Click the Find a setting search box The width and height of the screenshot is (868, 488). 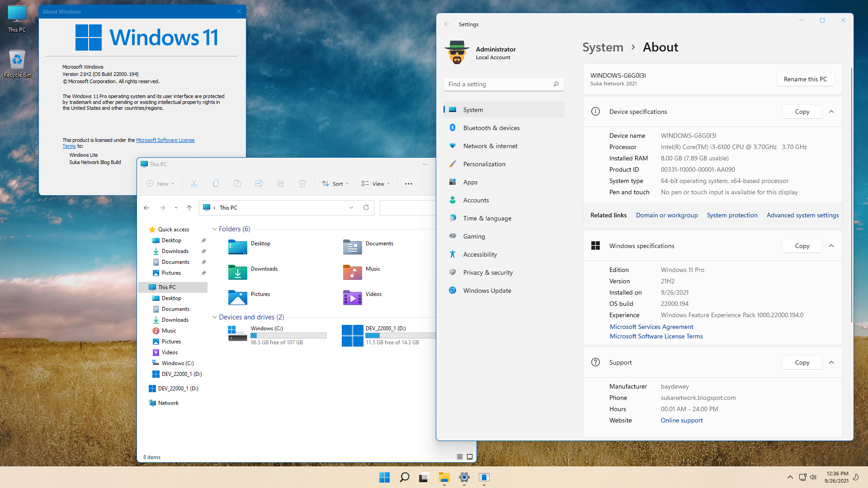(x=503, y=84)
